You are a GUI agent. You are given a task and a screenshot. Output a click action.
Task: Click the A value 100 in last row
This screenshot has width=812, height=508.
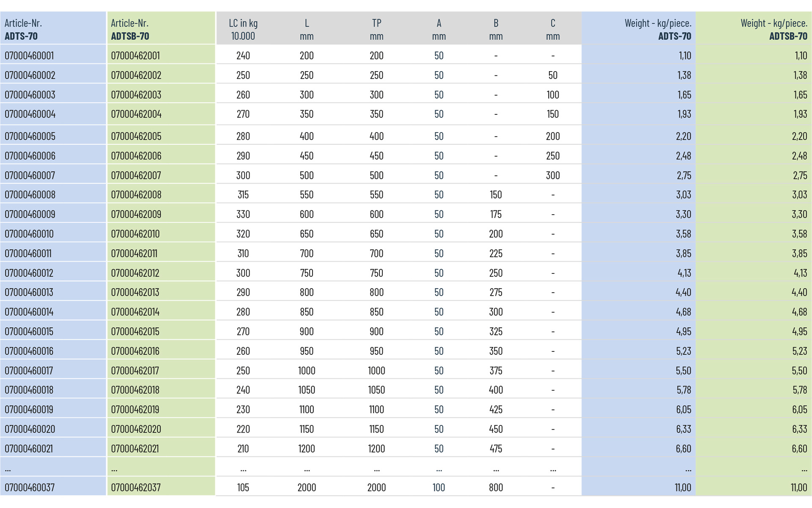(439, 487)
